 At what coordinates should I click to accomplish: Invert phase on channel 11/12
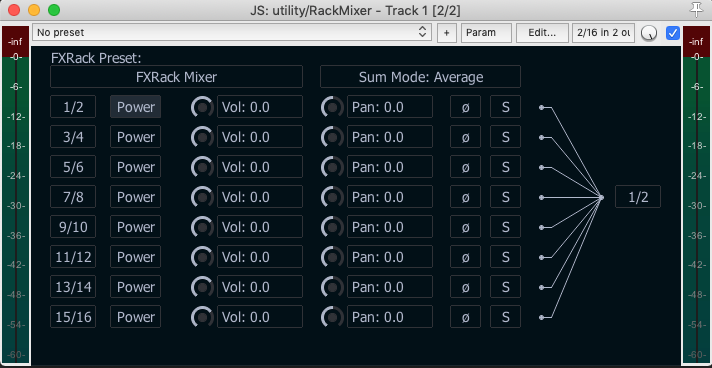(465, 257)
